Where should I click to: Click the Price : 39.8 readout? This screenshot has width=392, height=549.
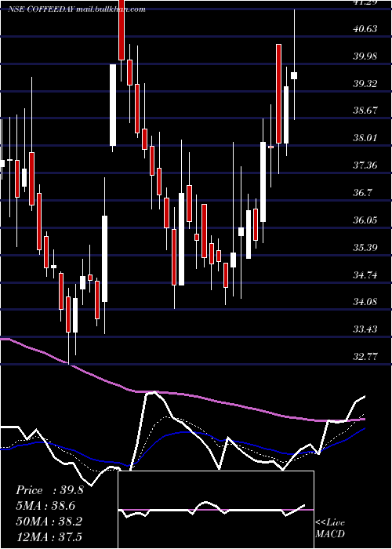(49, 490)
